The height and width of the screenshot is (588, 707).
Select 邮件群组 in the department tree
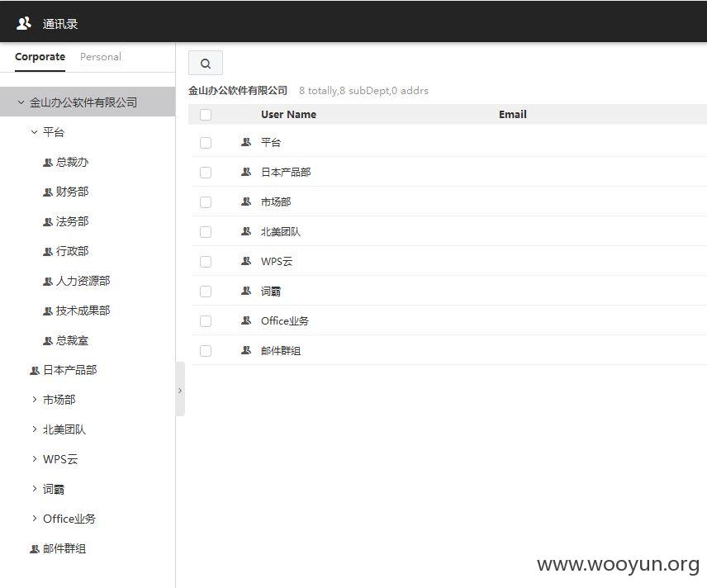64,549
